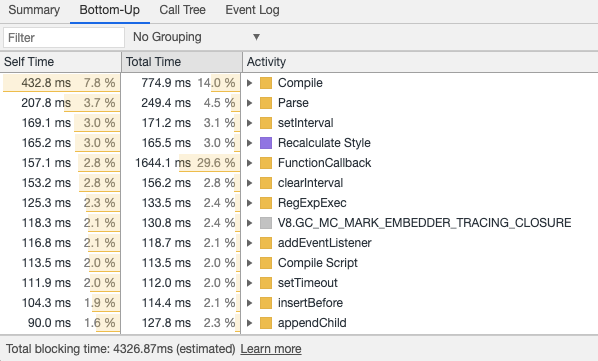Screen dimensions: 598x361
Task: Select the Parse activity label
Action: [x=293, y=103]
